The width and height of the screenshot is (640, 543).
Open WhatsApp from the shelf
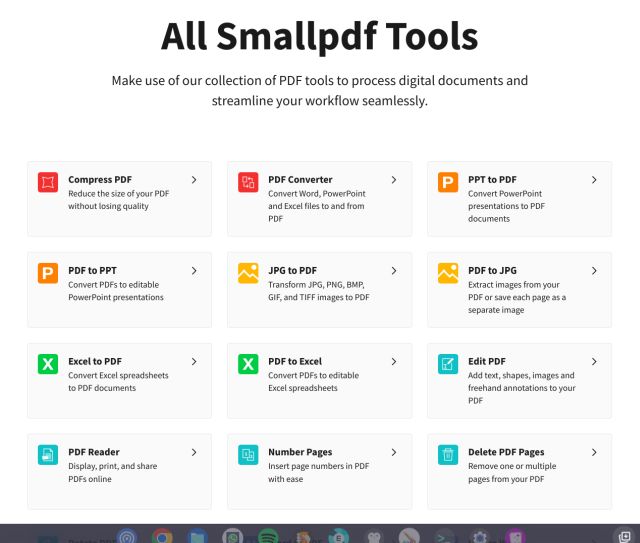(x=233, y=536)
